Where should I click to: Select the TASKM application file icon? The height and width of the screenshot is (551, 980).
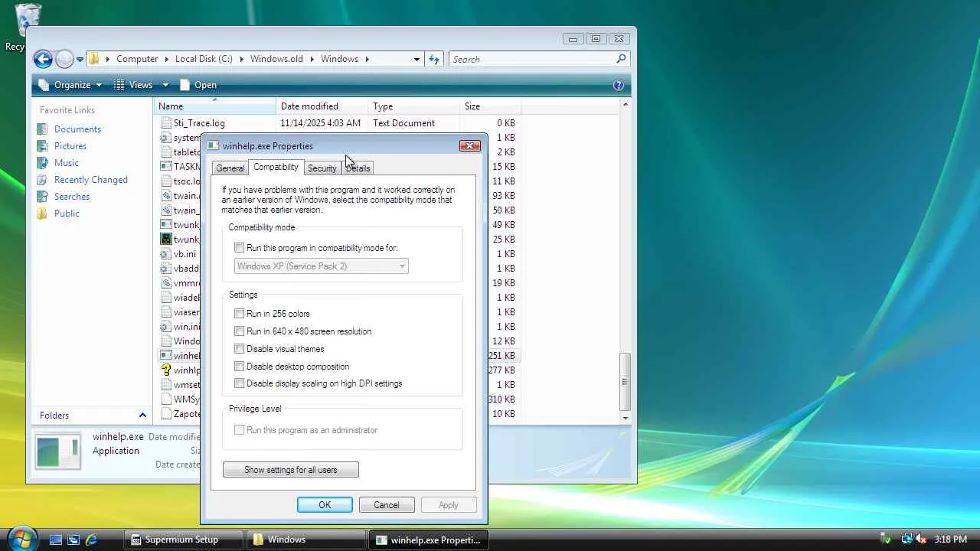(x=166, y=167)
